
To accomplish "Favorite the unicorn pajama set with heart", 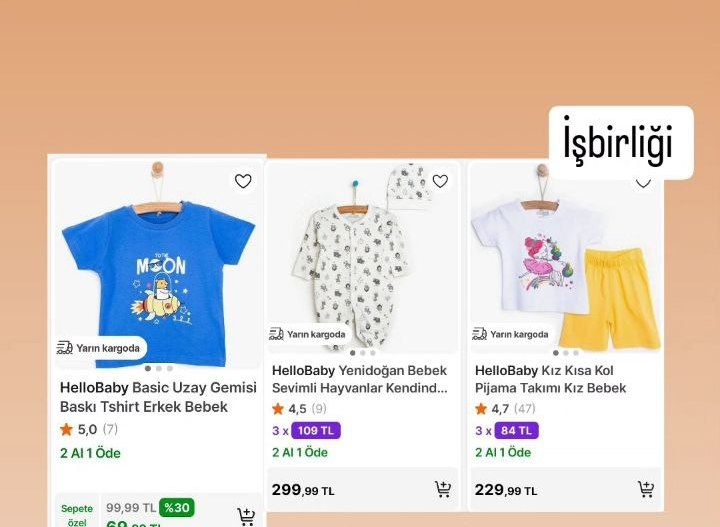I will click(643, 183).
